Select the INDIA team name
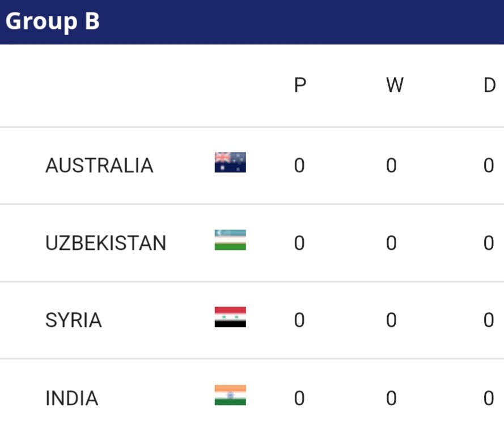Screen dimensions: 504x429 pyautogui.click(x=71, y=398)
